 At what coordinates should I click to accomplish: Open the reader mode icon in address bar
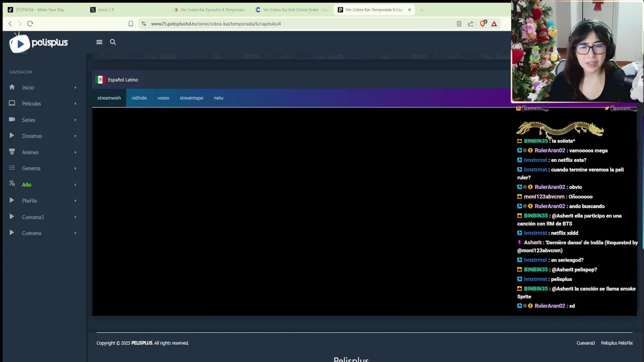(x=459, y=24)
